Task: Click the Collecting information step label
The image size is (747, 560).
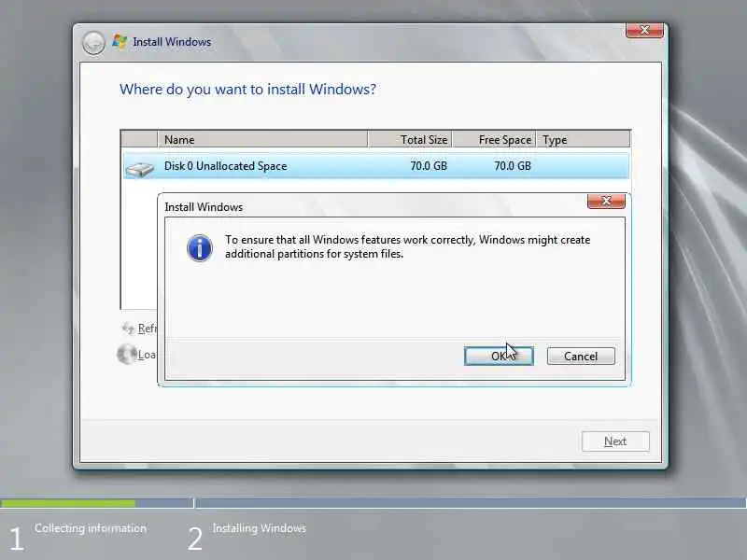Action: 91,528
